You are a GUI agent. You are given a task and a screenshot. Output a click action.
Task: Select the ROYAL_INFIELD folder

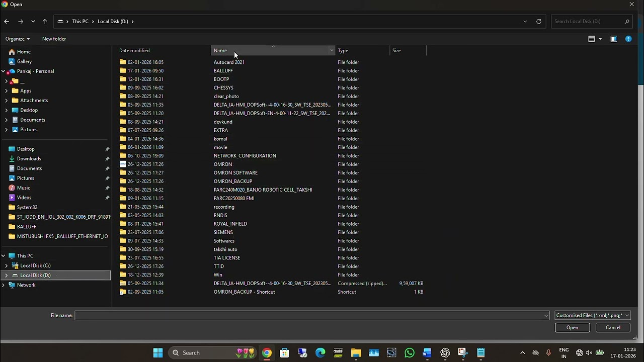point(230,224)
